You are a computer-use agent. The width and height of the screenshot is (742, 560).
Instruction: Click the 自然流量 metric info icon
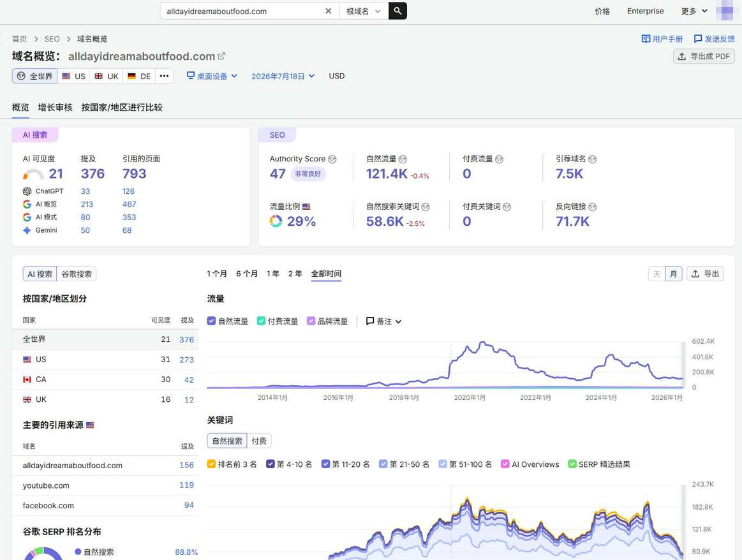[x=403, y=159]
